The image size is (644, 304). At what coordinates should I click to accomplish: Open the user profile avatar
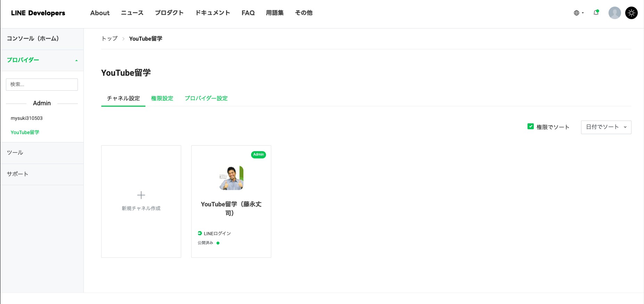point(614,13)
